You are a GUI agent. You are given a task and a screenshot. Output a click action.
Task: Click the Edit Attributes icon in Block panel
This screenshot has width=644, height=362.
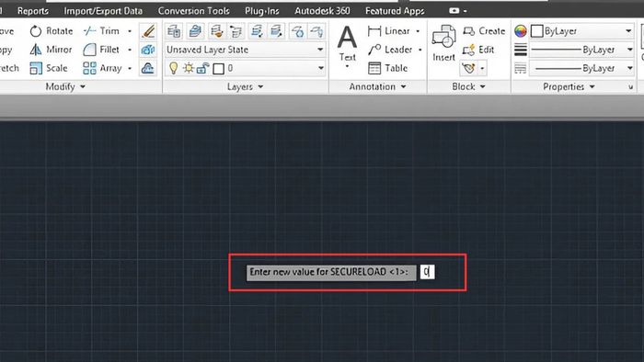coord(468,68)
